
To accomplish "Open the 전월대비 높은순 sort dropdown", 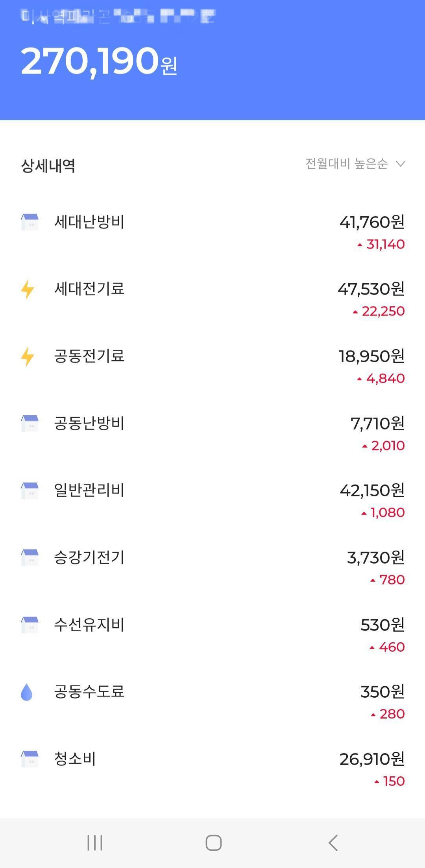I will [x=346, y=164].
